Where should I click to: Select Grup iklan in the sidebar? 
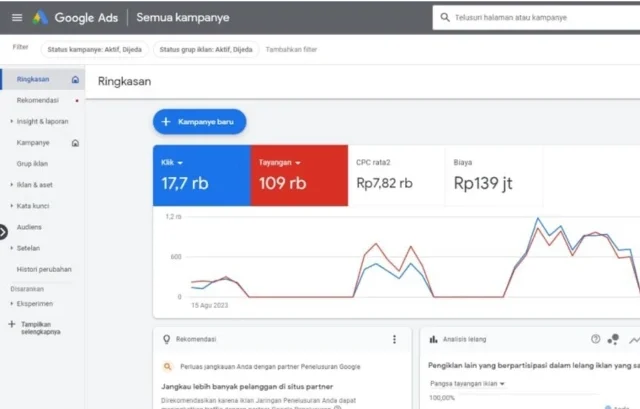tap(32, 163)
